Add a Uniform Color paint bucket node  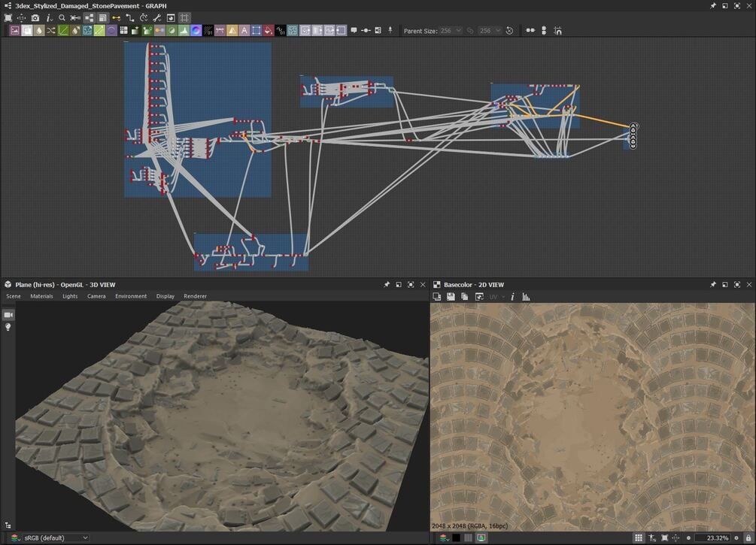coord(268,30)
